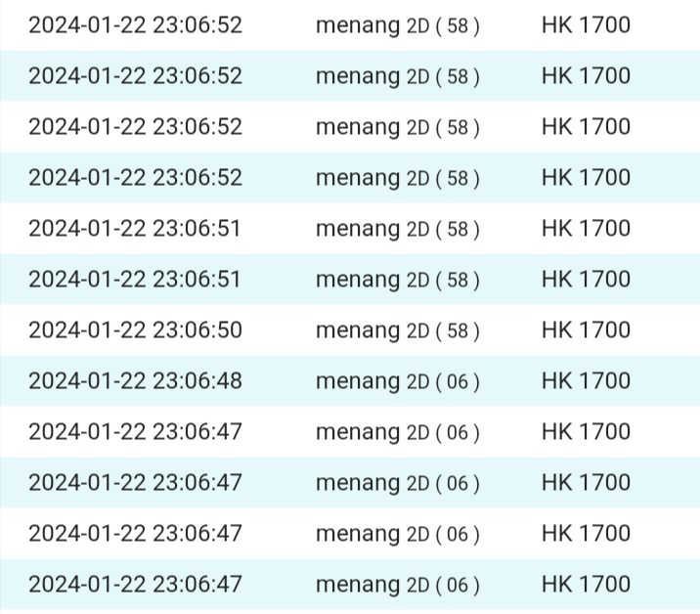The image size is (700, 614).
Task: Select menang 2D in the first 23:06:51 row
Action: coord(397,229)
